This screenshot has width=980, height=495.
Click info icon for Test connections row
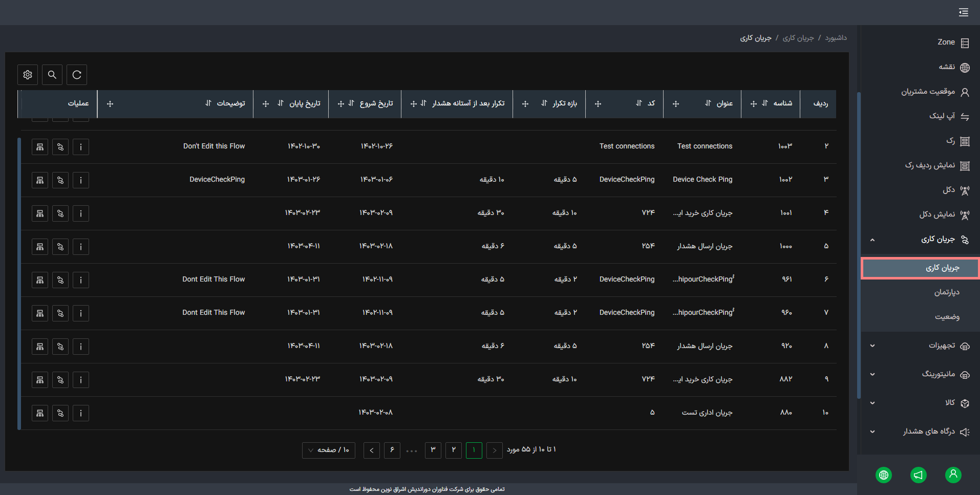pos(81,147)
